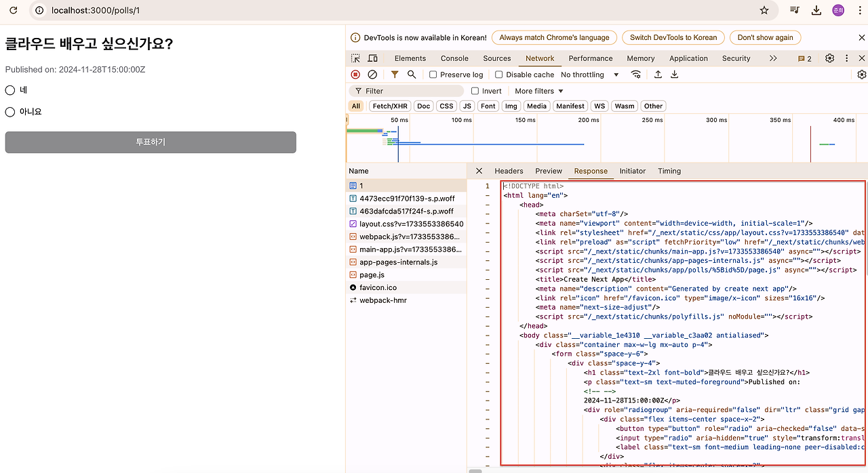This screenshot has height=473, width=868.
Task: Stop recording network log
Action: coord(355,75)
